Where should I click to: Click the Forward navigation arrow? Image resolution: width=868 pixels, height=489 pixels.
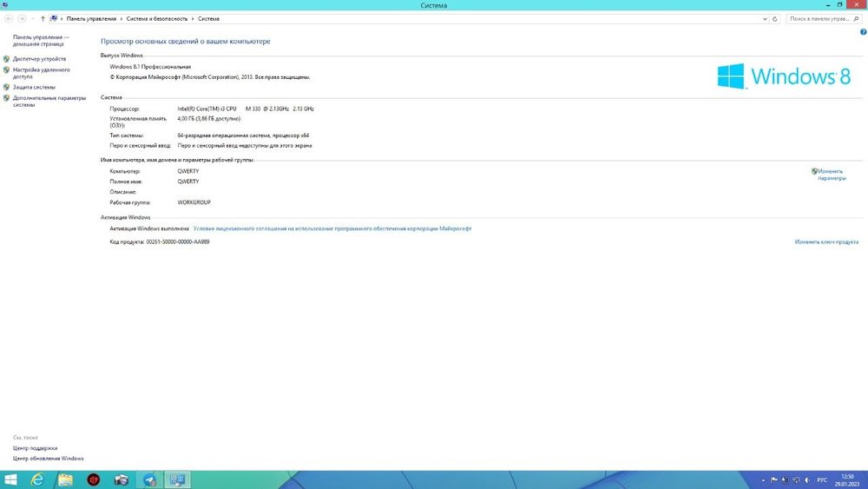tap(22, 19)
